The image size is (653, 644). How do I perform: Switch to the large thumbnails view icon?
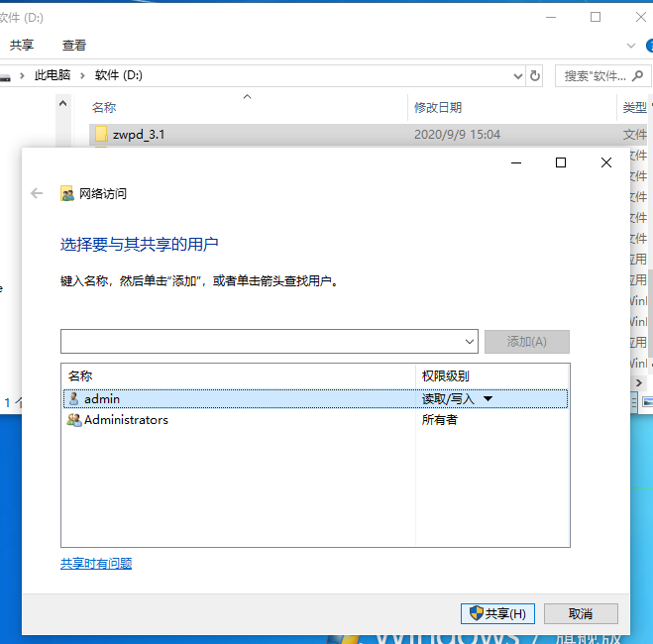pos(647,402)
